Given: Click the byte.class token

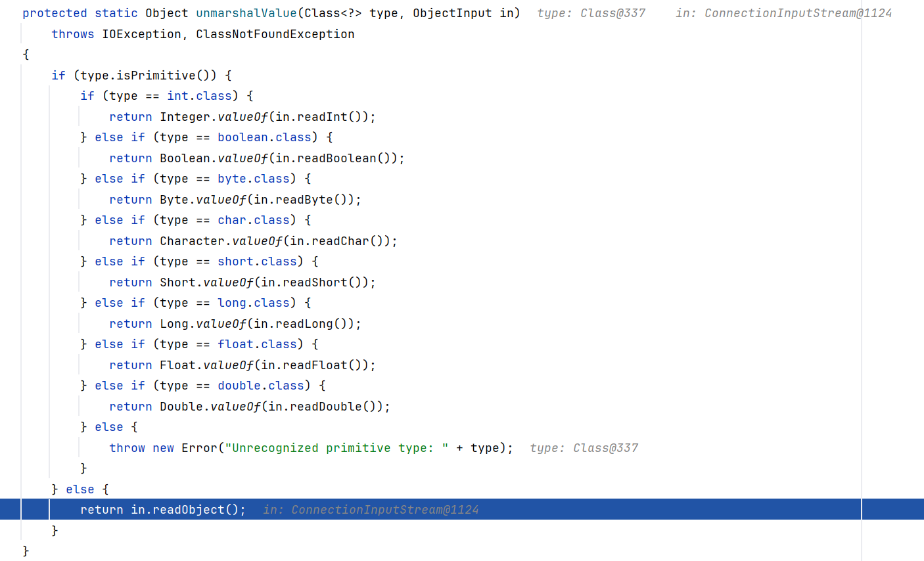Looking at the screenshot, I should (x=253, y=179).
